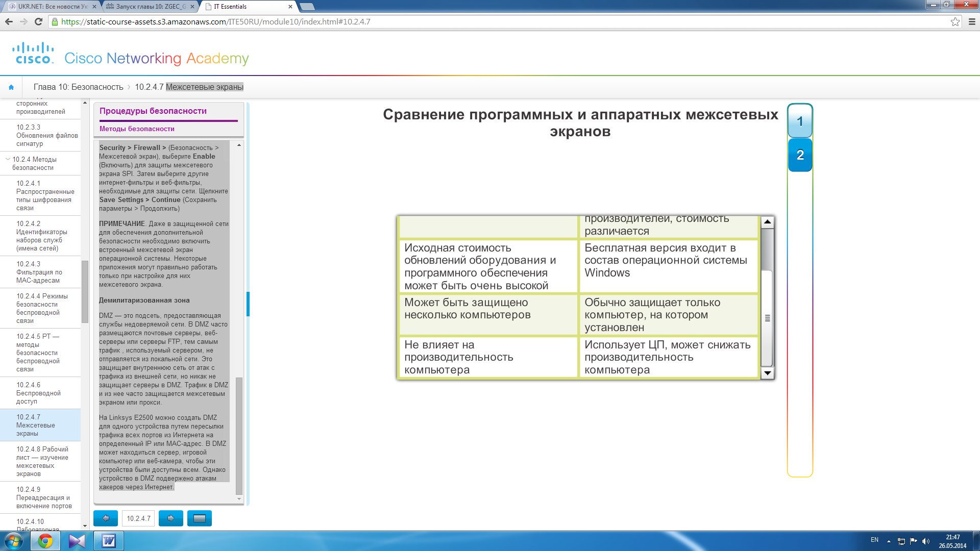
Task: Reload the page with refresh icon
Action: click(38, 21)
